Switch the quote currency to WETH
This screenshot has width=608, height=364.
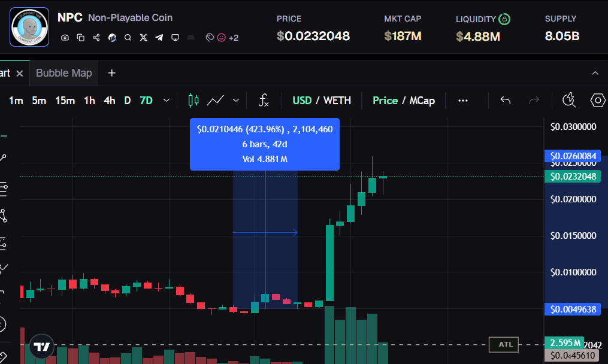point(337,101)
